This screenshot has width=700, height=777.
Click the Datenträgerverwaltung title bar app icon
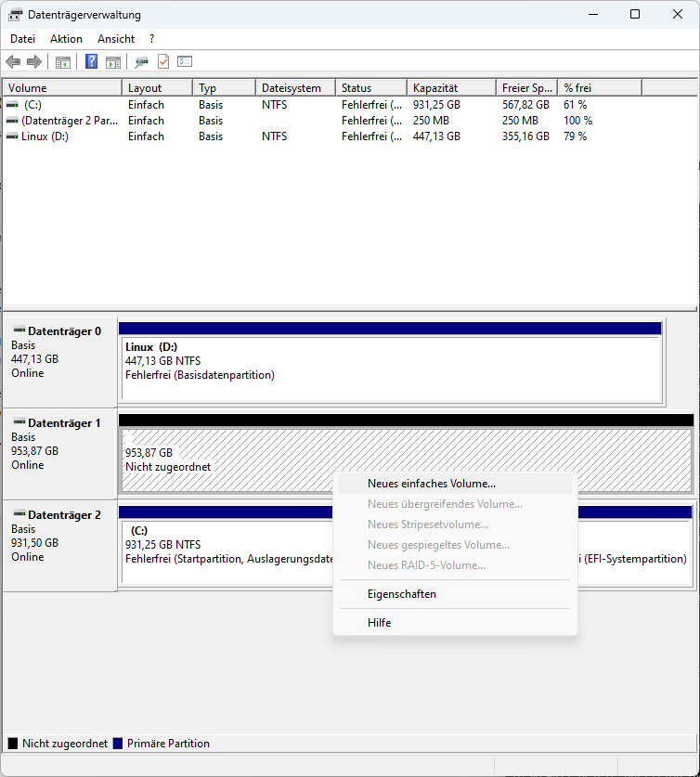(15, 15)
